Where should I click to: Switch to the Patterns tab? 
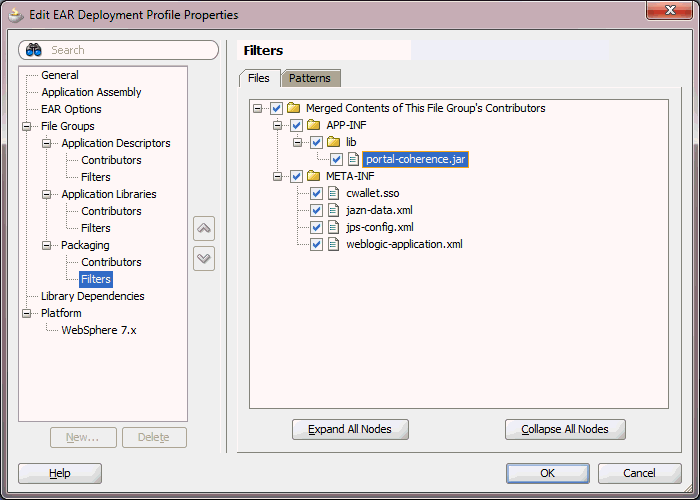coord(310,78)
